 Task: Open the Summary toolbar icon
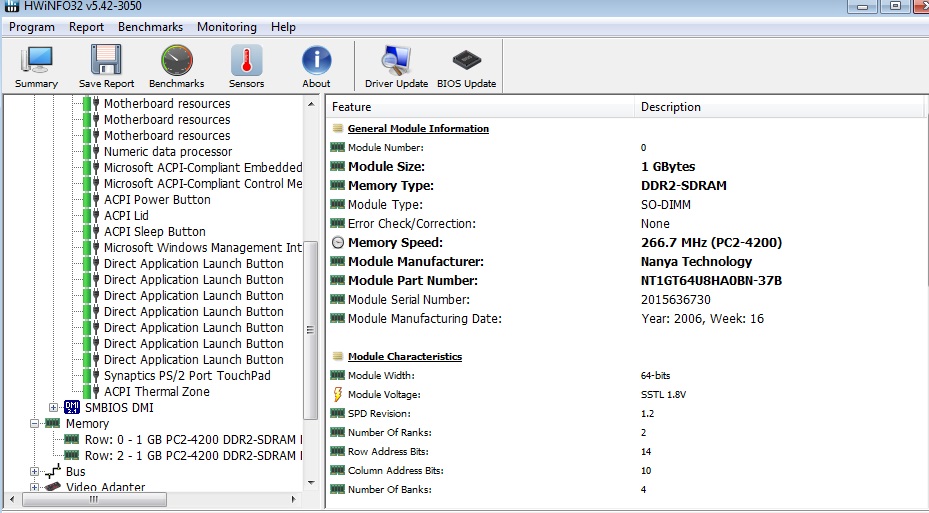point(36,60)
